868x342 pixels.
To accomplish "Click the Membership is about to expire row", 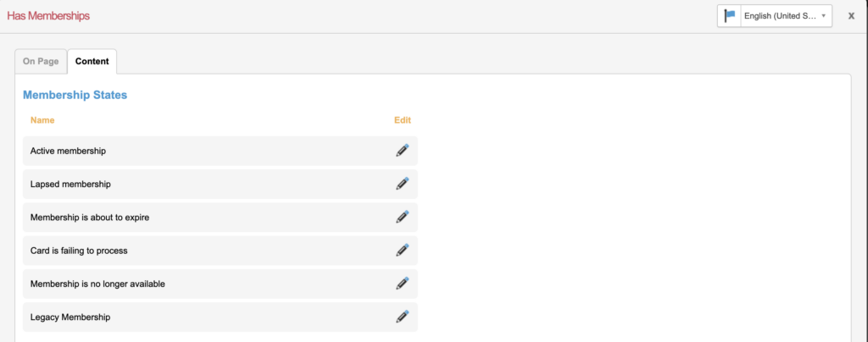I will [90, 217].
